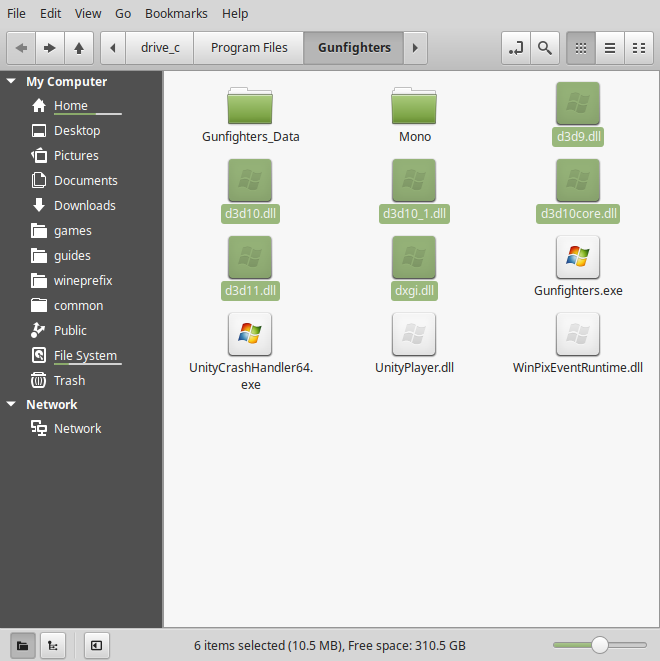The height and width of the screenshot is (661, 660).
Task: Open the Go menu
Action: pos(123,13)
